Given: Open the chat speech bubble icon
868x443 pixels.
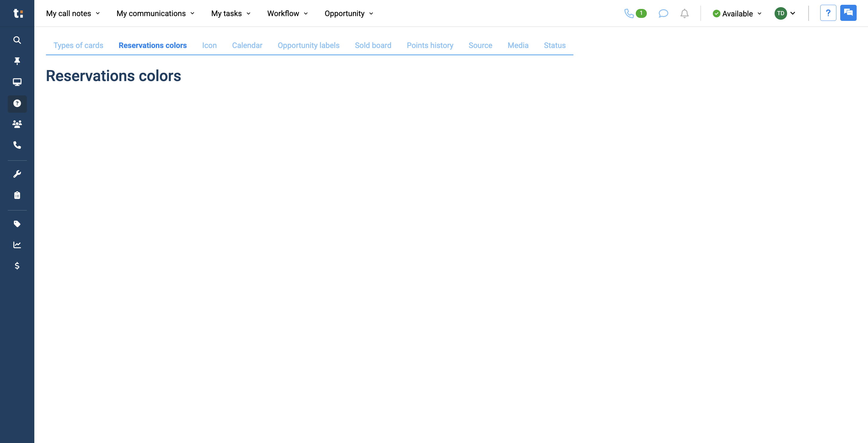Looking at the screenshot, I should coord(663,13).
